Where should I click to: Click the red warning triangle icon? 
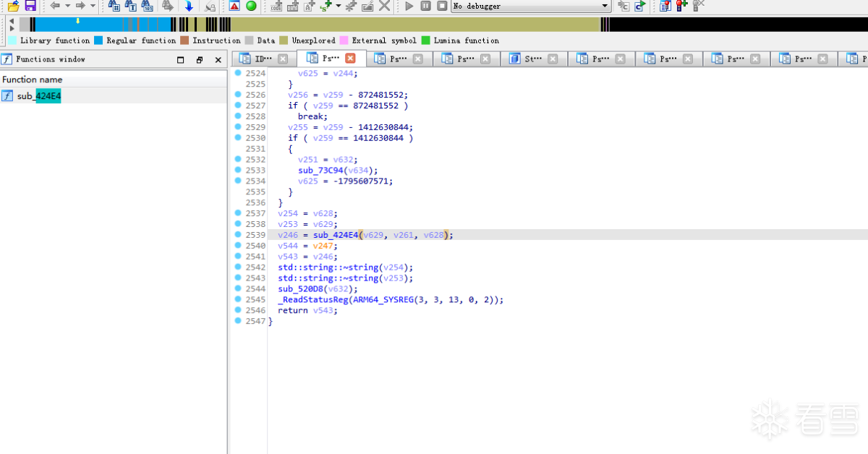[x=234, y=6]
